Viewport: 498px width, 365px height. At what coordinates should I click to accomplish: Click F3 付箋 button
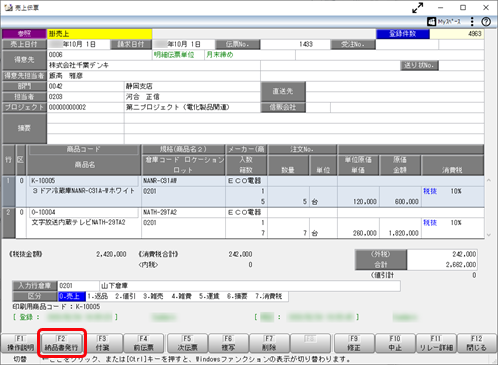pos(102,343)
